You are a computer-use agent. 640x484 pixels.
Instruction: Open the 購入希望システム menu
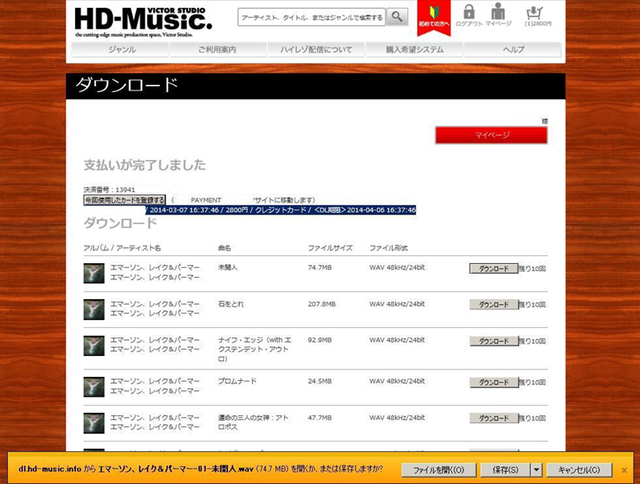[x=414, y=50]
